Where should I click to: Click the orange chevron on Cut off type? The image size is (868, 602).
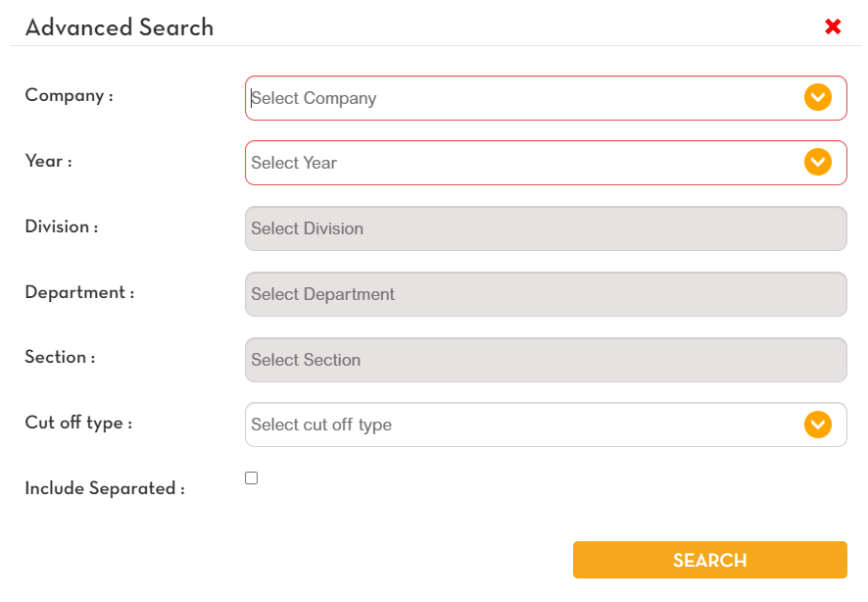818,425
